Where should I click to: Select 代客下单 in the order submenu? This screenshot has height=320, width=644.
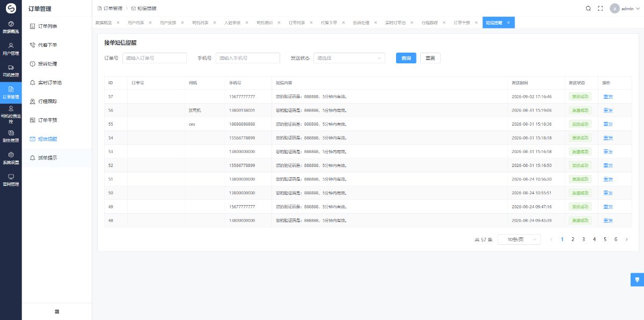click(57, 45)
